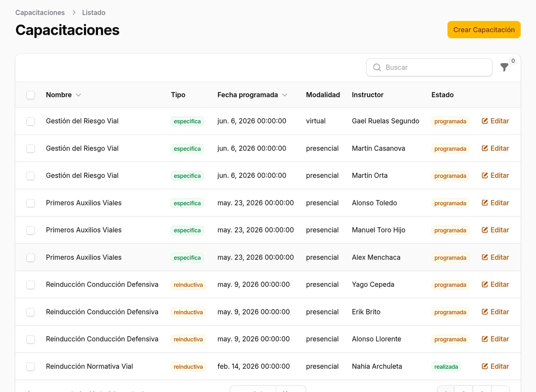Check the Gael Ruelas Segundo row checkbox

pyautogui.click(x=31, y=121)
